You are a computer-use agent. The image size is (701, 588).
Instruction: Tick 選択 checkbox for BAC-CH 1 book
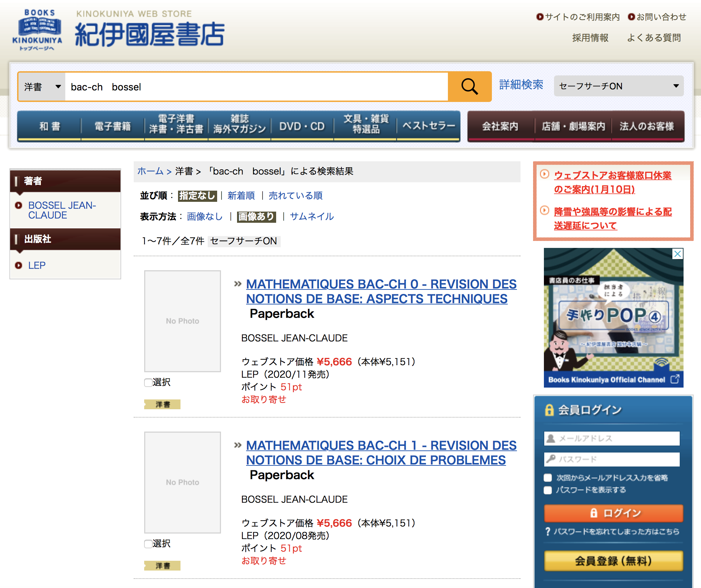click(x=148, y=544)
